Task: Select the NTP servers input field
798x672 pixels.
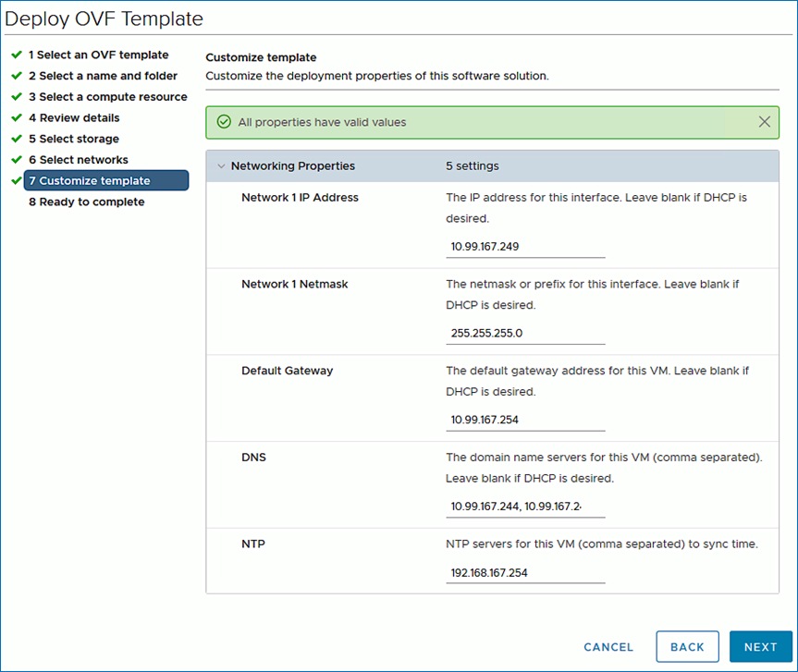Action: pyautogui.click(x=524, y=573)
